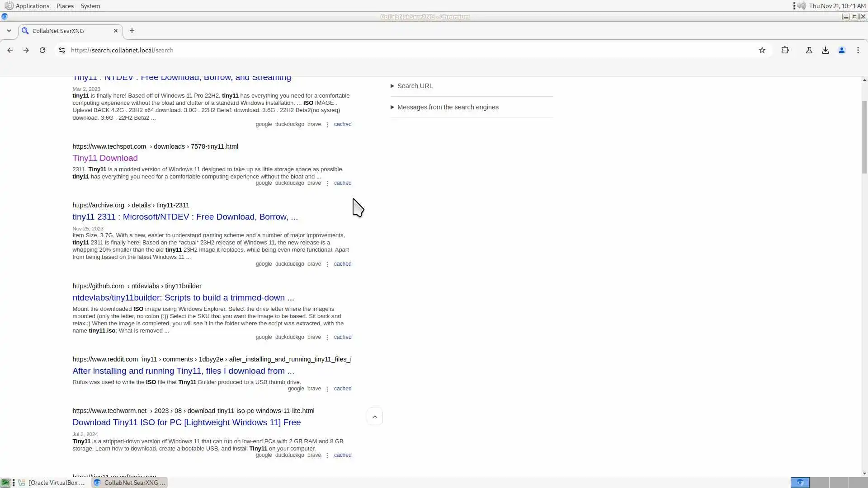
Task: View site information icon in address bar
Action: click(62, 50)
